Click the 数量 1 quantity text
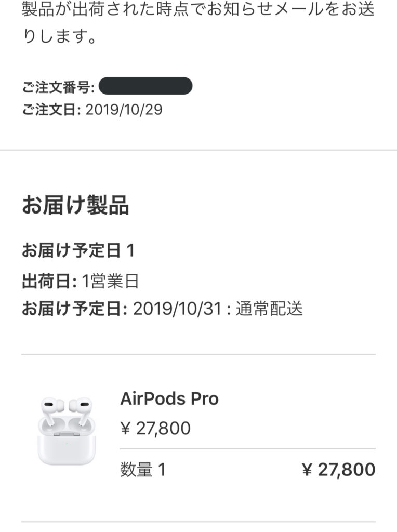 [x=142, y=470]
